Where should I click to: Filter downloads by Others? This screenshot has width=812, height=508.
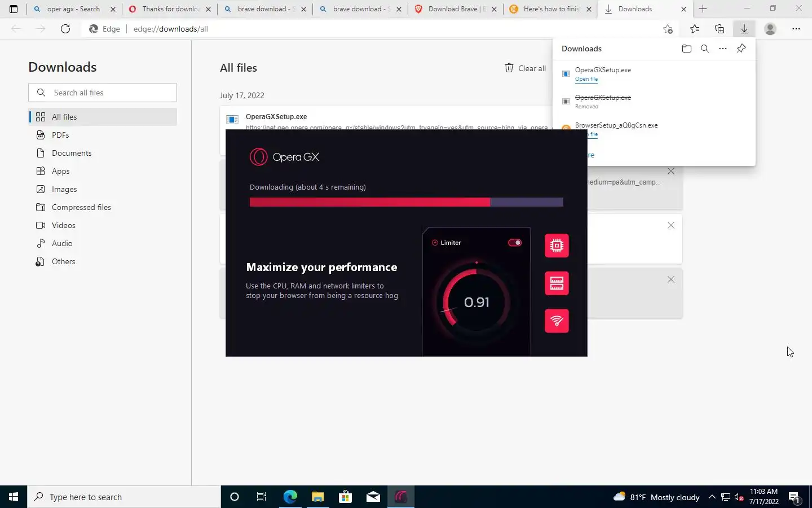click(x=103, y=261)
